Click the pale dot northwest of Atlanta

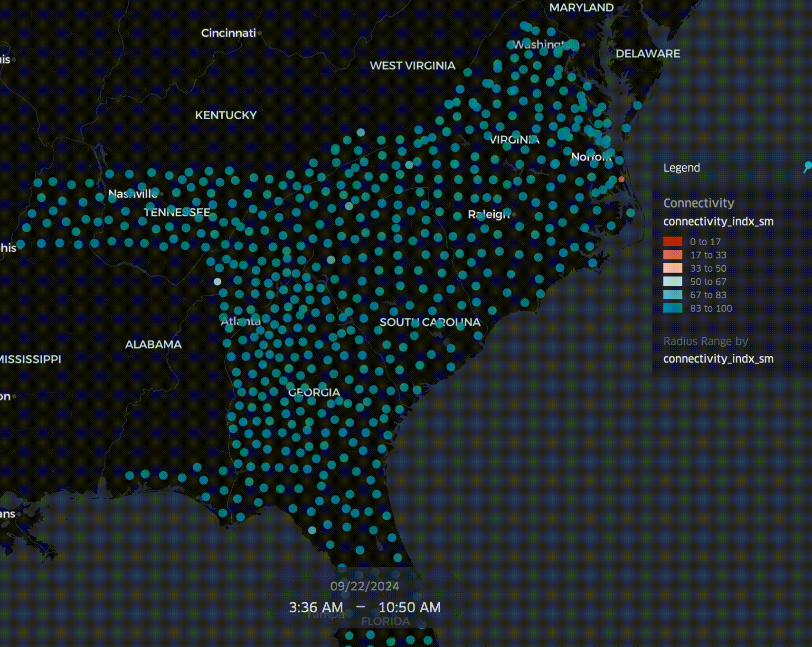coord(217,282)
